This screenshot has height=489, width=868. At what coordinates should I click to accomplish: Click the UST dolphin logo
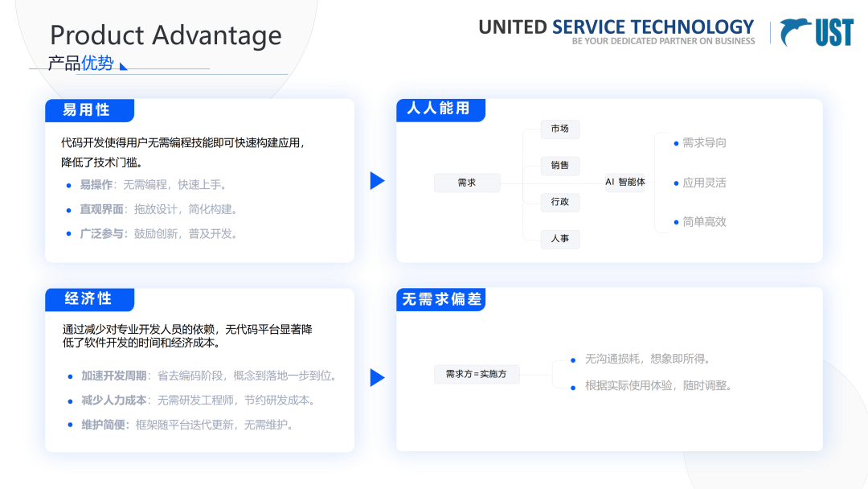pos(817,32)
